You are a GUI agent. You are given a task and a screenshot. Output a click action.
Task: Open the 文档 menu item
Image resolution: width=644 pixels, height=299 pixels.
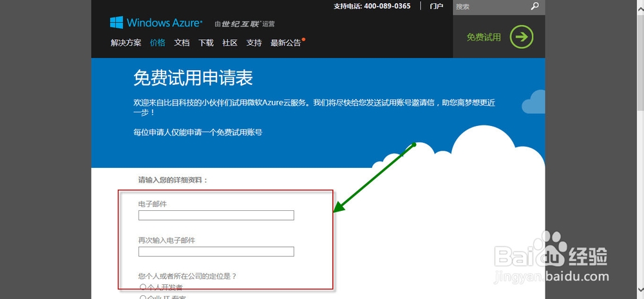(x=182, y=42)
